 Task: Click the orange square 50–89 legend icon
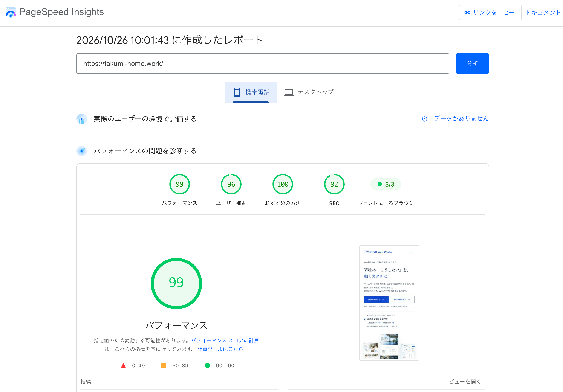pos(164,366)
